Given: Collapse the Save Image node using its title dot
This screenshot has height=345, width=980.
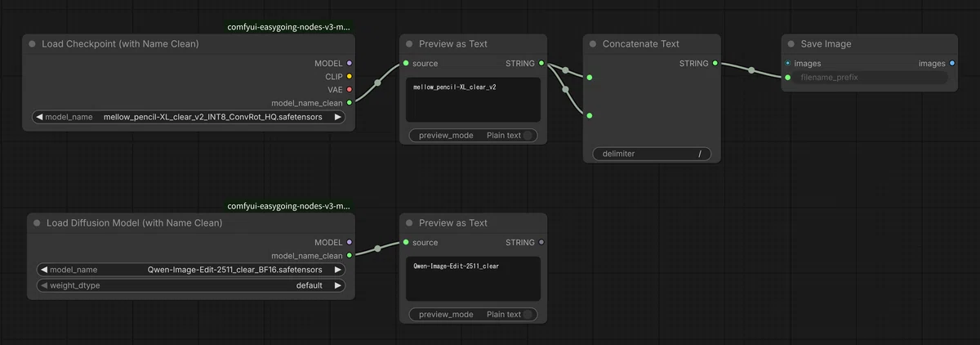Looking at the screenshot, I should coord(791,44).
